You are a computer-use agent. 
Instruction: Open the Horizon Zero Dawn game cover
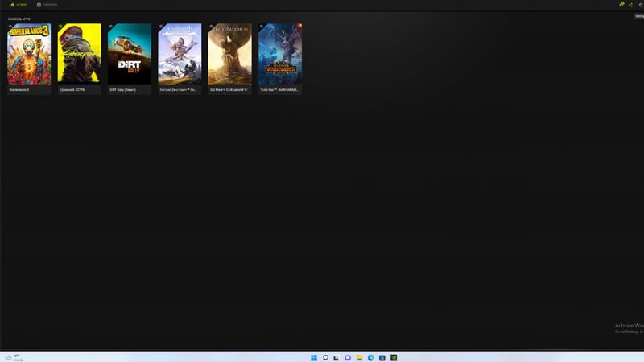[x=180, y=55]
